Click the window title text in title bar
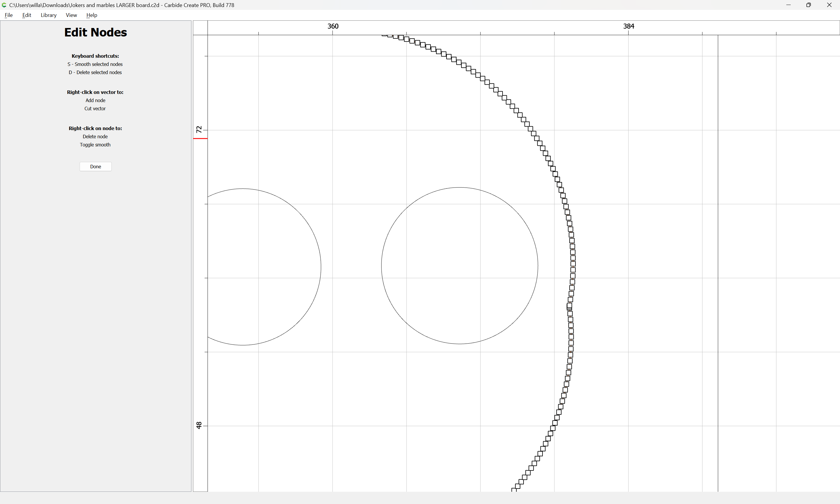 (x=122, y=5)
